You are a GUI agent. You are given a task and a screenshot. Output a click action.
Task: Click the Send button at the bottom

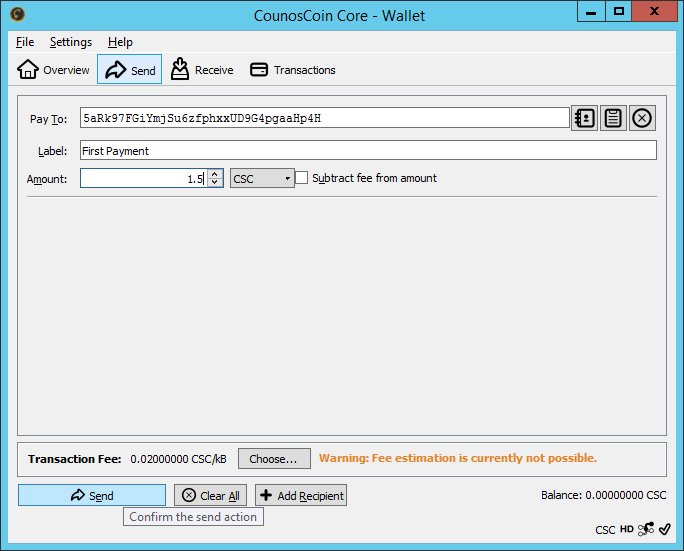92,495
